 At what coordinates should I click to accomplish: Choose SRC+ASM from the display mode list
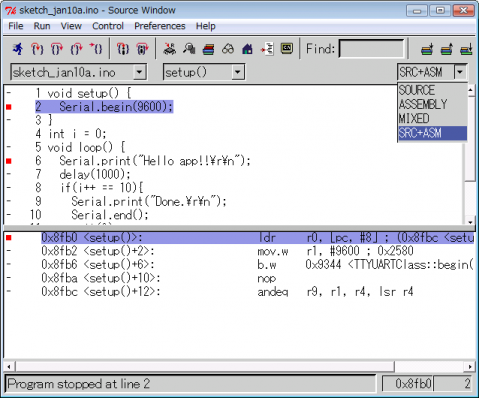point(432,133)
